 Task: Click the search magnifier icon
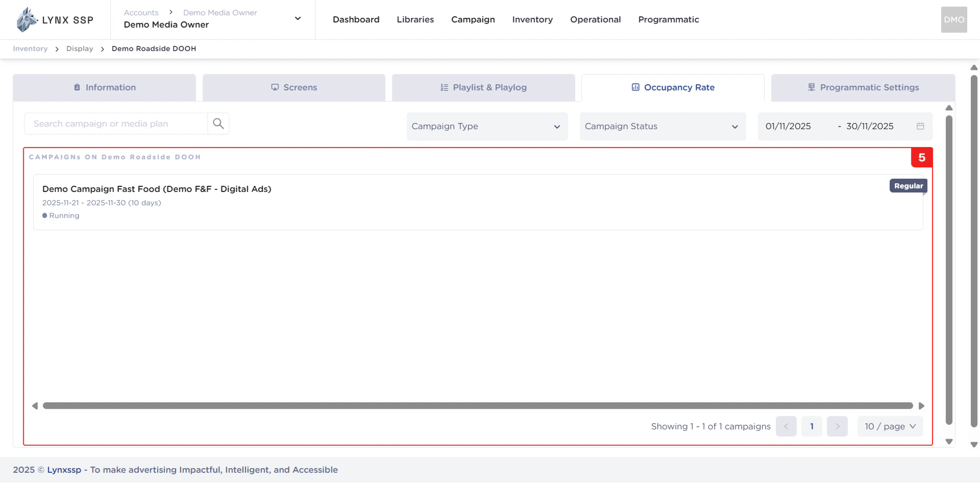(x=218, y=124)
